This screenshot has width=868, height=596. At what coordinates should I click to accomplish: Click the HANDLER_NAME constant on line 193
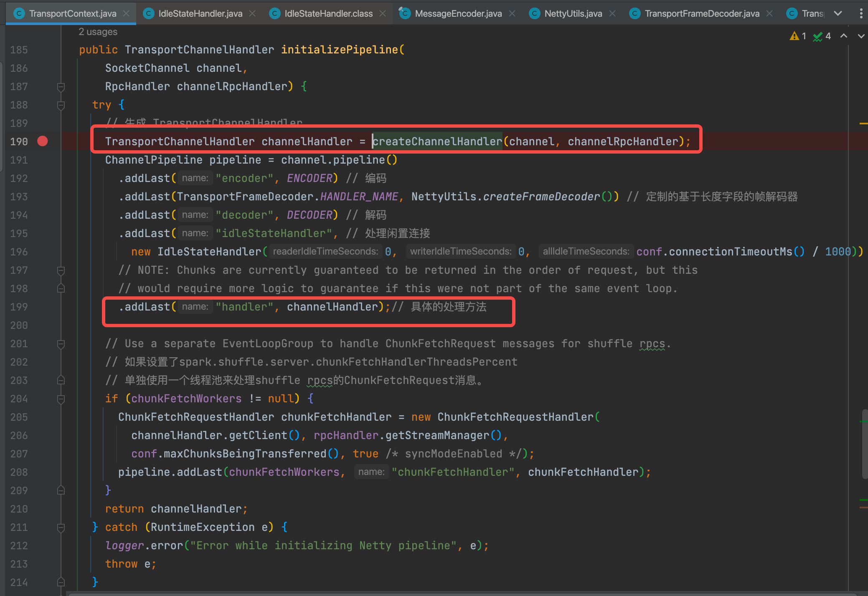click(359, 197)
